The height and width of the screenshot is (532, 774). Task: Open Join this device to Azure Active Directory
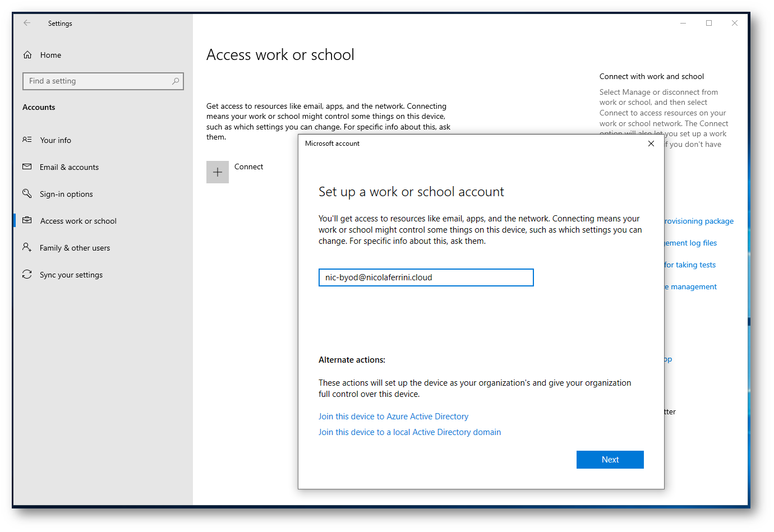(x=393, y=417)
